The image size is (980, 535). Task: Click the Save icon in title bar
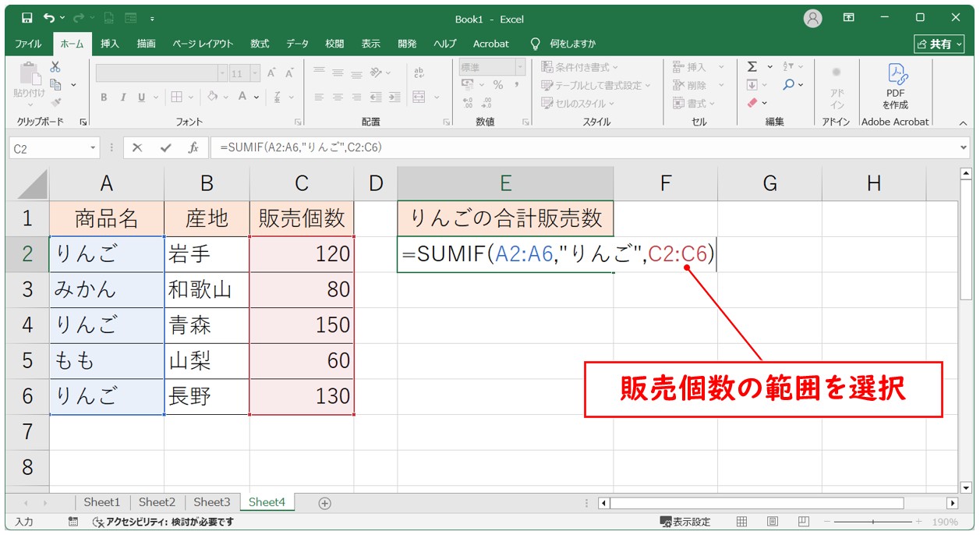[27, 18]
